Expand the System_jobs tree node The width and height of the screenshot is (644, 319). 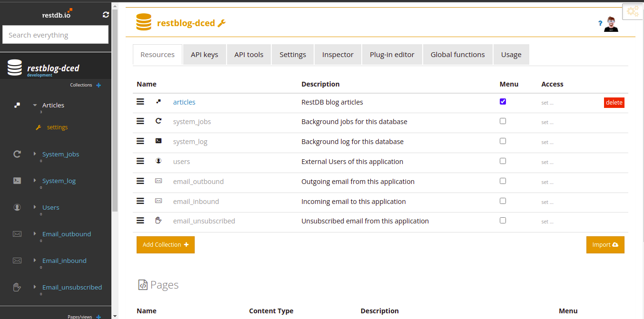pyautogui.click(x=35, y=154)
